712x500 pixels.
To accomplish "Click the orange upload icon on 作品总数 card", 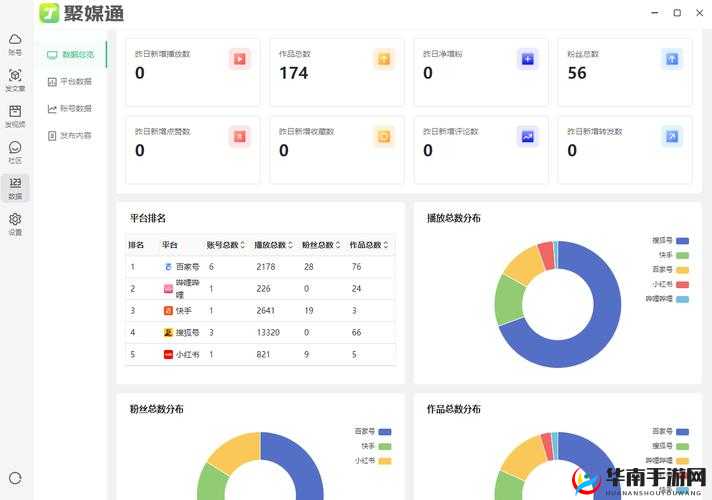I will pyautogui.click(x=384, y=59).
